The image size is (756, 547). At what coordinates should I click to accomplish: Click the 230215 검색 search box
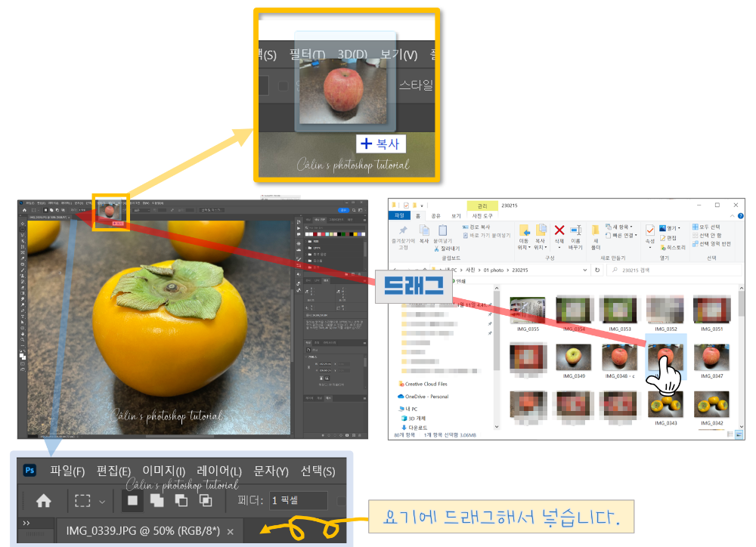[674, 270]
